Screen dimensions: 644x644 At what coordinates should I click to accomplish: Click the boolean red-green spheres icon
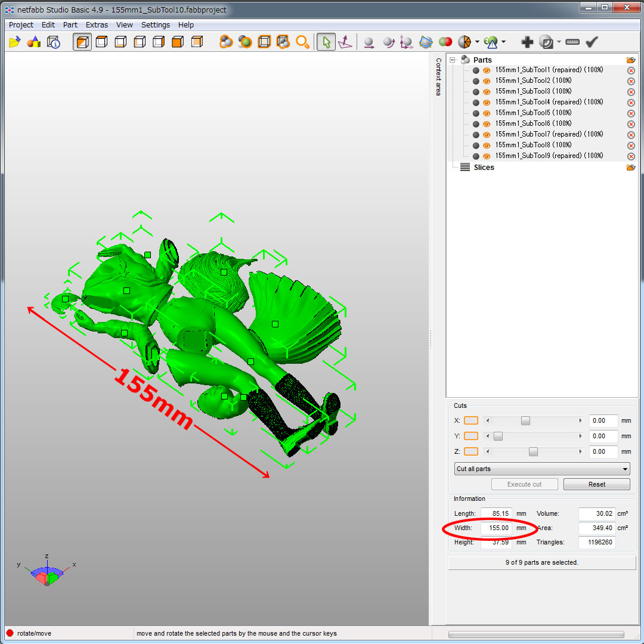pyautogui.click(x=445, y=42)
